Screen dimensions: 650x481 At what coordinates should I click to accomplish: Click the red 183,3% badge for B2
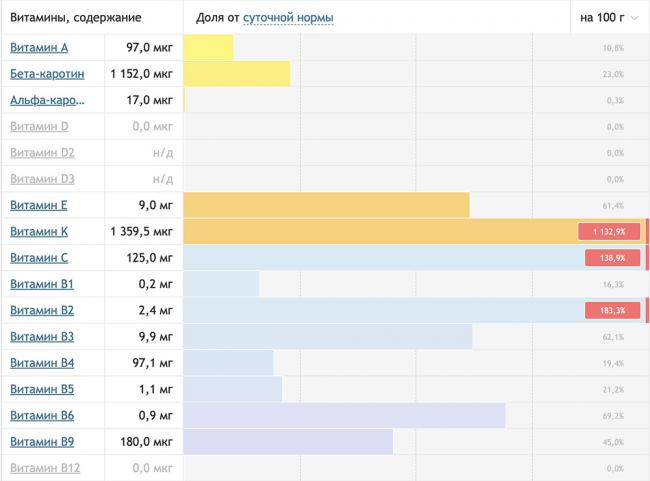pyautogui.click(x=611, y=311)
